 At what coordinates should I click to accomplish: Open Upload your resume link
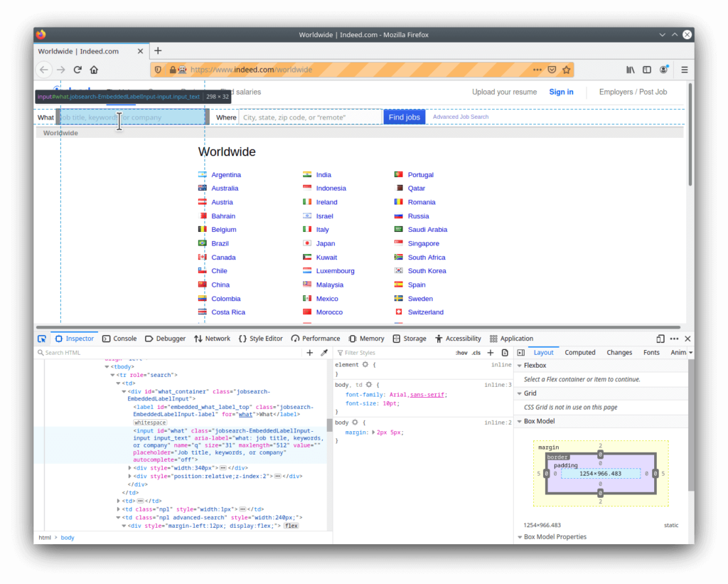[504, 92]
